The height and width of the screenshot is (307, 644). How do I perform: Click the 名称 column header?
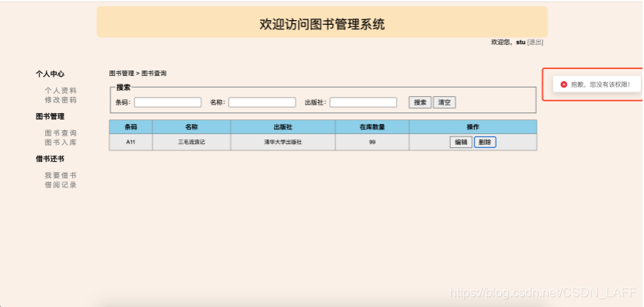[192, 127]
